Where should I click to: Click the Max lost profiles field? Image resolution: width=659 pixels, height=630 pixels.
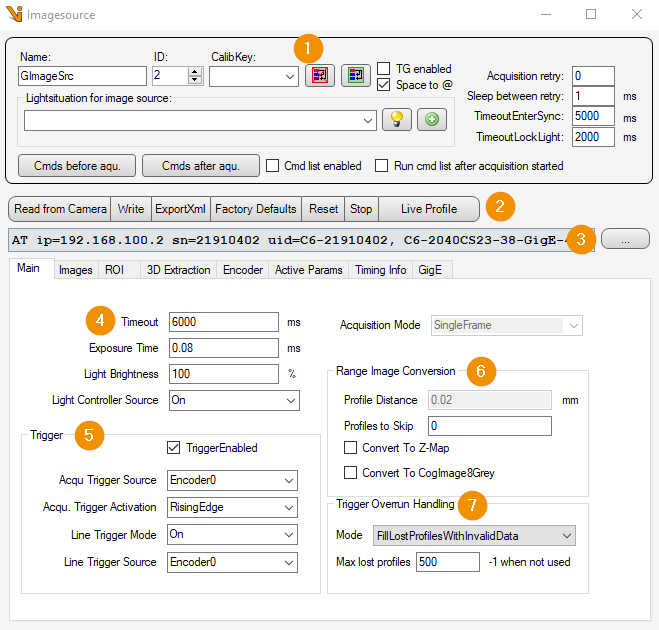(x=448, y=562)
